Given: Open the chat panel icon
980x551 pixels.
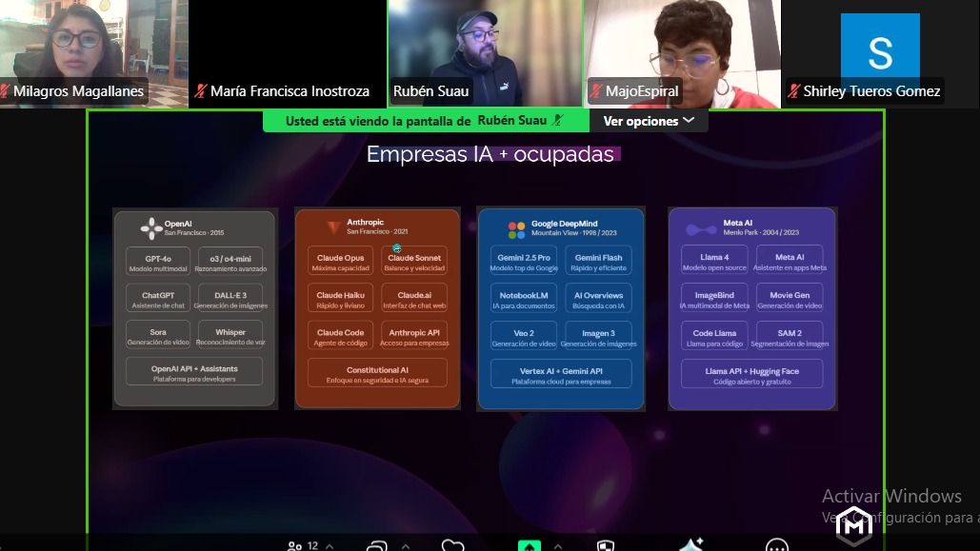Looking at the screenshot, I should (x=377, y=546).
